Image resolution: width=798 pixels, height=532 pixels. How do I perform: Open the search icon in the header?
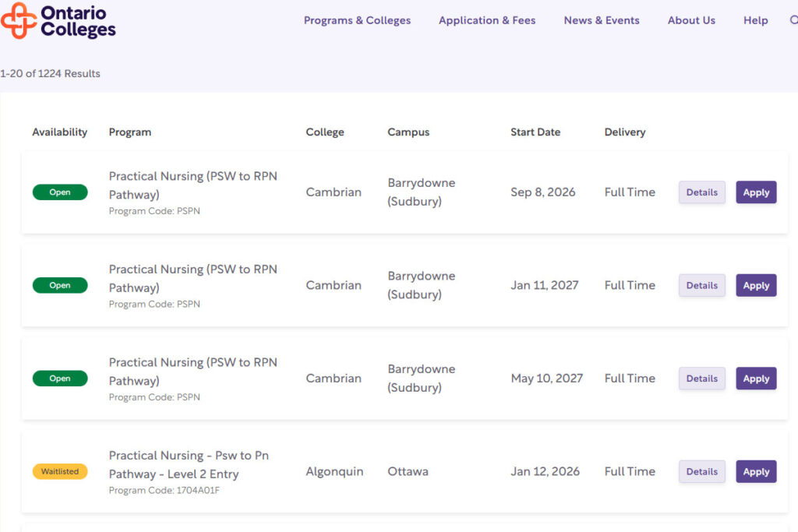tap(793, 20)
